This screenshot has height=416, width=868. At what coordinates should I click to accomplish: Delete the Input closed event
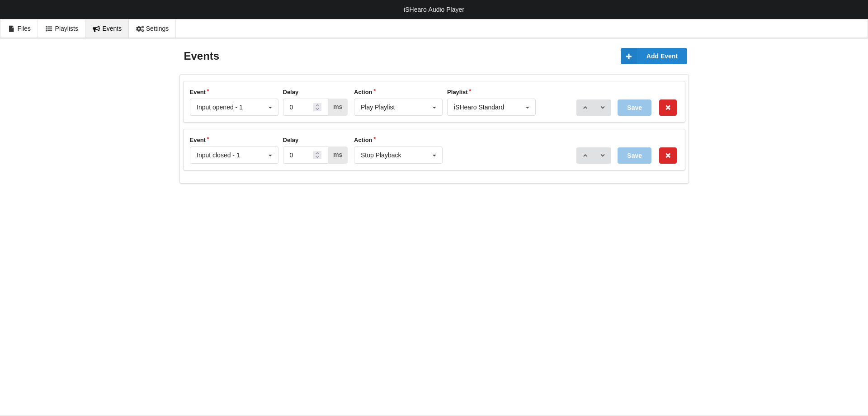(x=668, y=156)
